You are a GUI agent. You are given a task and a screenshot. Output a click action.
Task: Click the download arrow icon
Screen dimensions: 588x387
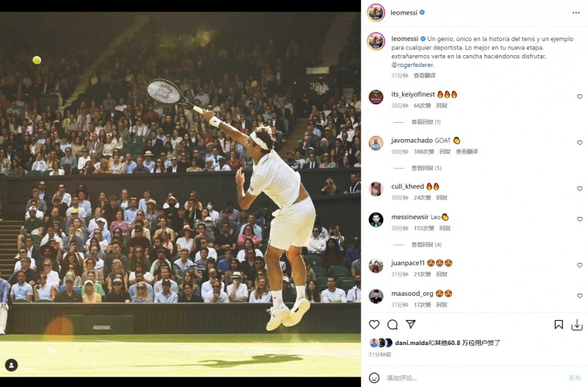tap(577, 324)
